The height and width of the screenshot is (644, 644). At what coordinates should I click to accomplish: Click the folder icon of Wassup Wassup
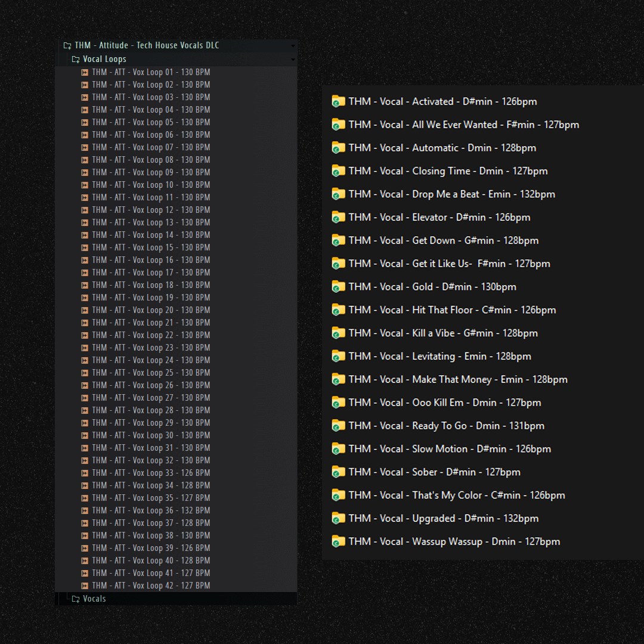click(338, 541)
